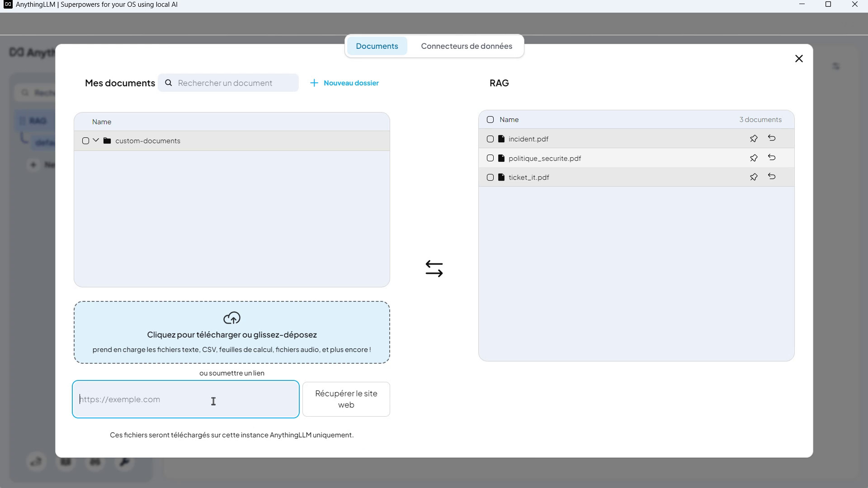Click the cloud upload icon
Image resolution: width=868 pixels, height=488 pixels.
click(232, 318)
